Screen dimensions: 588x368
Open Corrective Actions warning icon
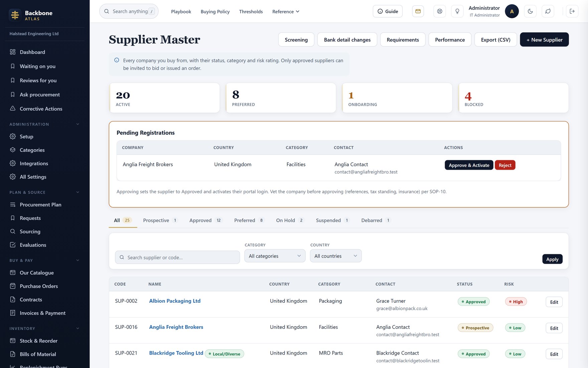click(x=13, y=109)
